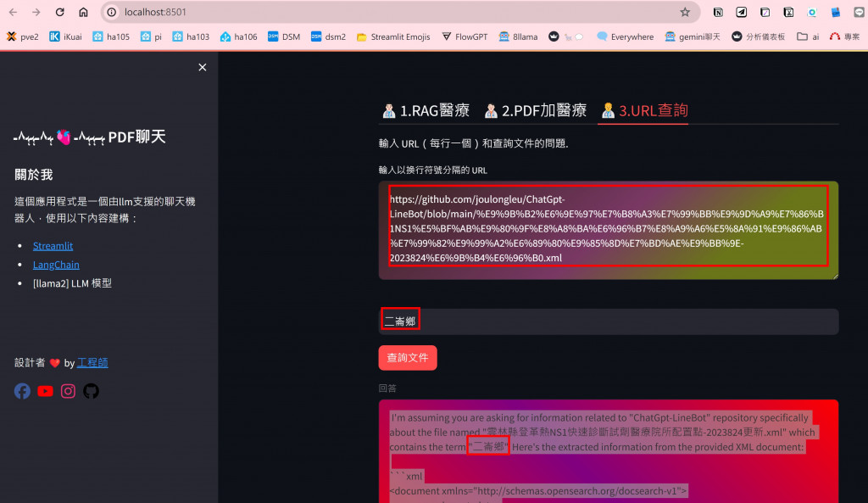The width and height of the screenshot is (868, 503).
Task: Open the YouTube icon in sidebar
Action: click(45, 391)
